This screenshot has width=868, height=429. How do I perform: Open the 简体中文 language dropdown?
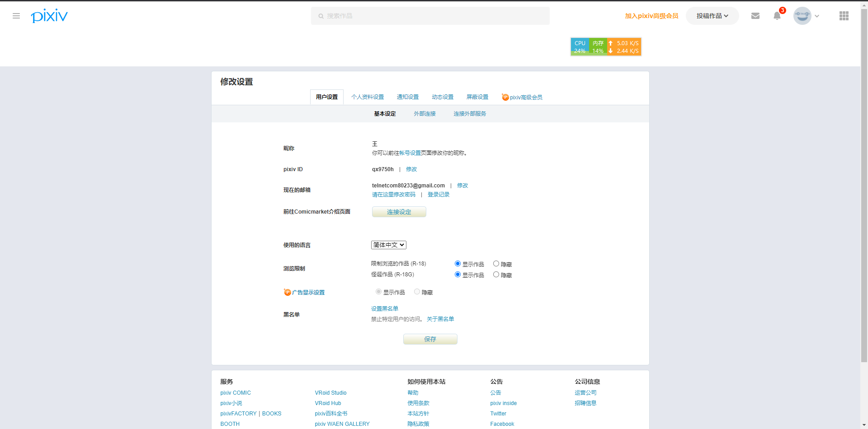pyautogui.click(x=388, y=244)
